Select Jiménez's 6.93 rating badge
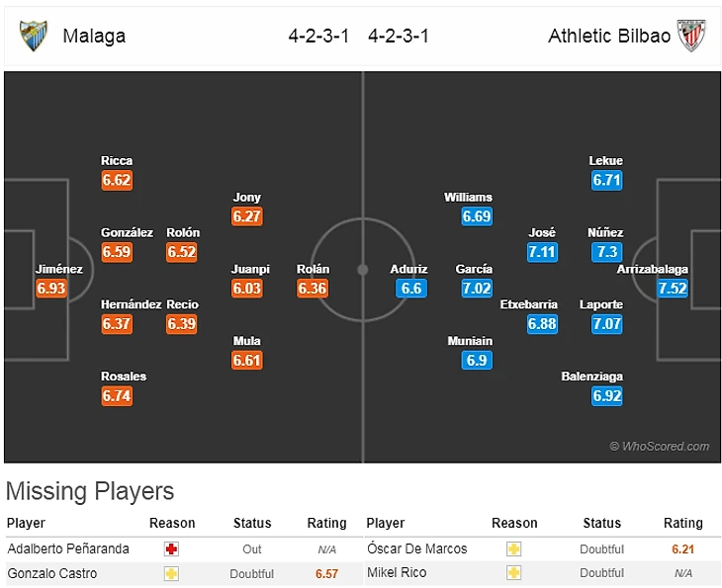722x588 pixels. click(50, 289)
